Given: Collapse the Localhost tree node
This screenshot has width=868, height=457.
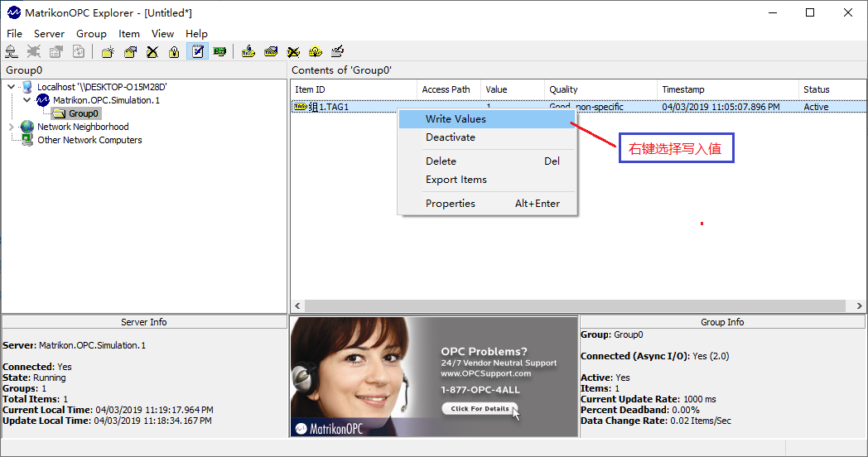Looking at the screenshot, I should tap(11, 87).
